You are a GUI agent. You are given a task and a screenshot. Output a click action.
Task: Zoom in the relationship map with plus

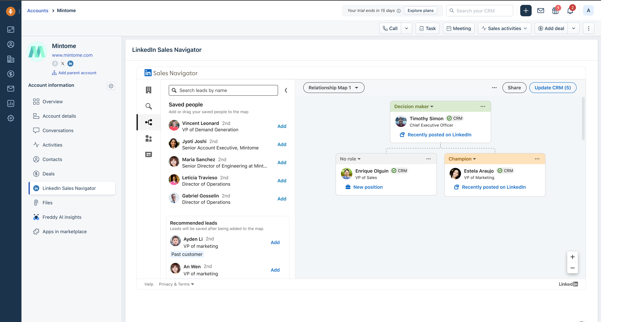pos(572,257)
